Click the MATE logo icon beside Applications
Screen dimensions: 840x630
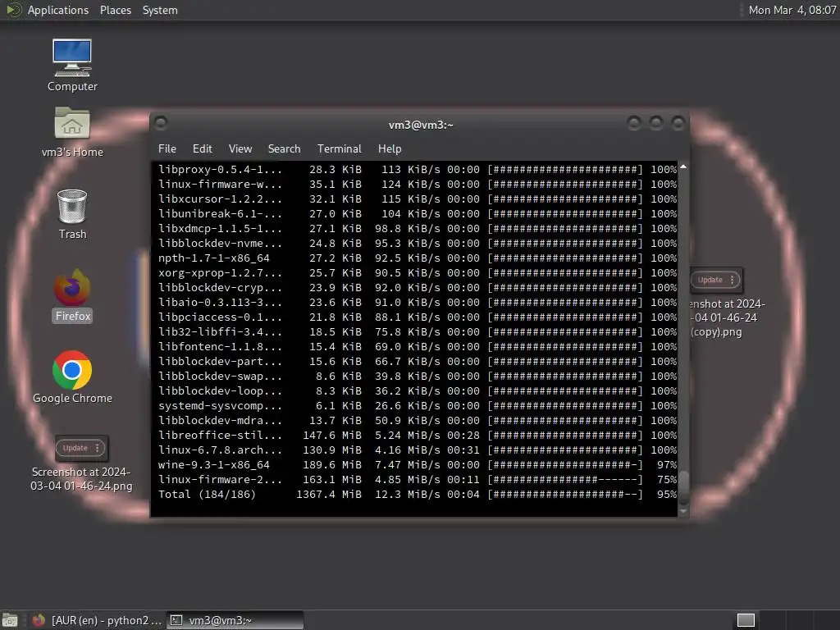pos(13,10)
